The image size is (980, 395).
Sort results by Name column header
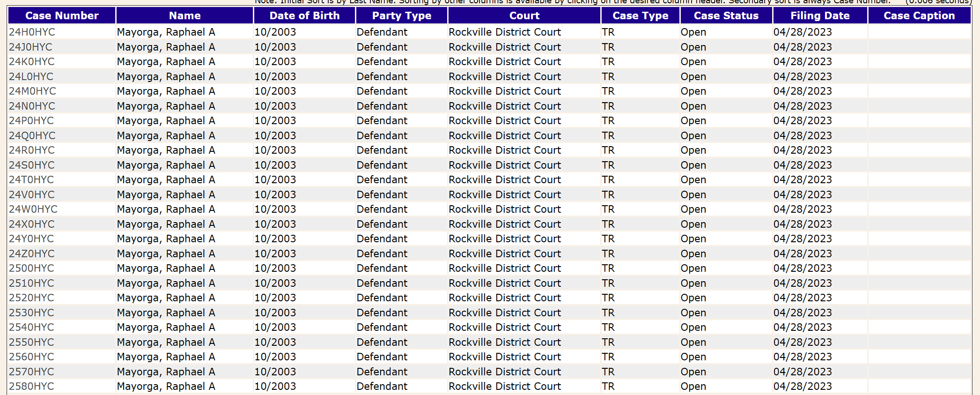tap(184, 15)
